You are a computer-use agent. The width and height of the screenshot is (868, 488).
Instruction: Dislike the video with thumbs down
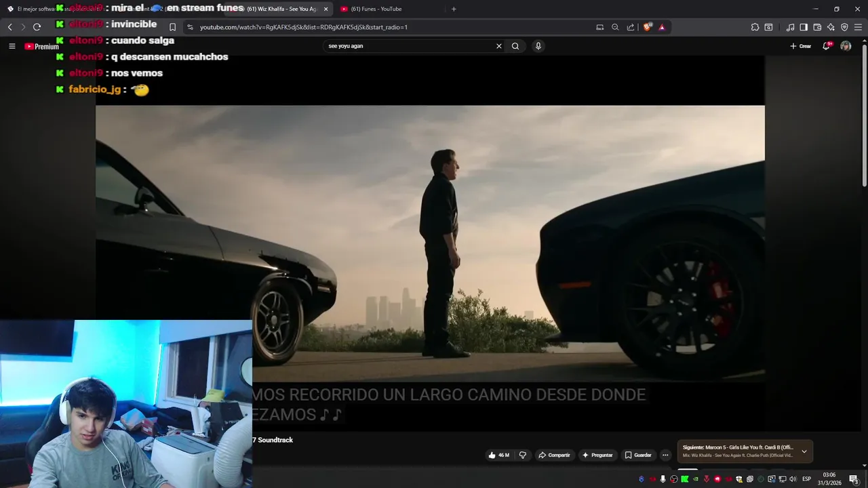[x=522, y=455]
